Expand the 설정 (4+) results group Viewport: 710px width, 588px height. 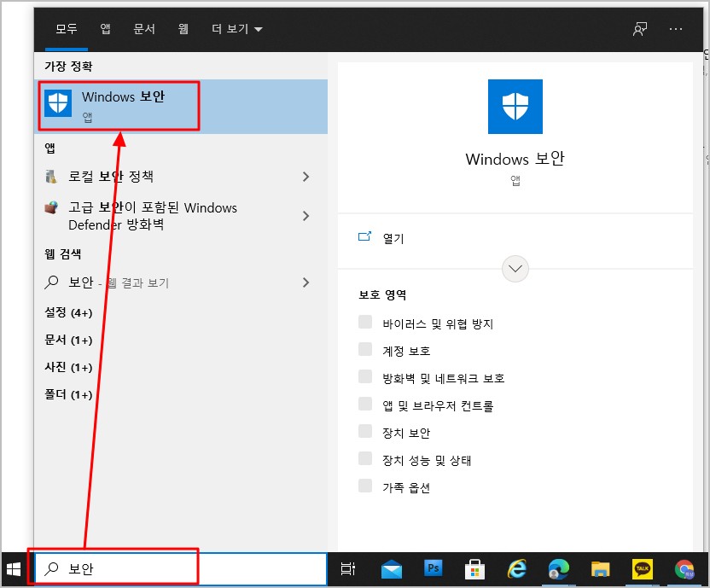click(x=68, y=312)
